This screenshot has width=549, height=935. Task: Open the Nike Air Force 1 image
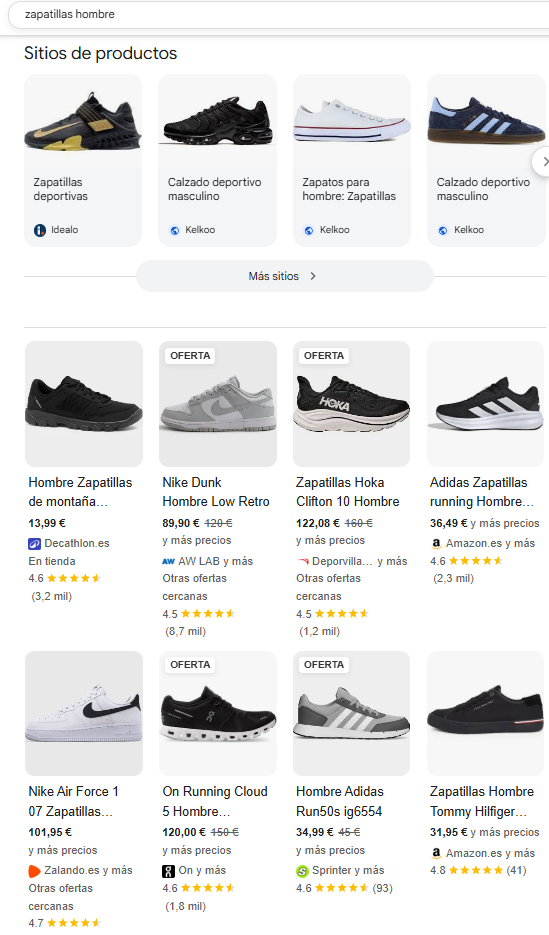(x=84, y=713)
